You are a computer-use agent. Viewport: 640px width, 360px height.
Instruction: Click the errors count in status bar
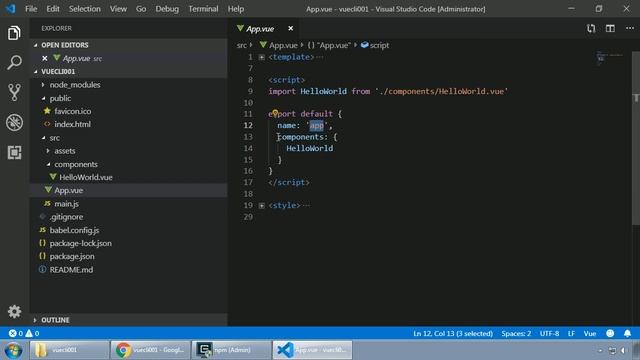(16, 333)
